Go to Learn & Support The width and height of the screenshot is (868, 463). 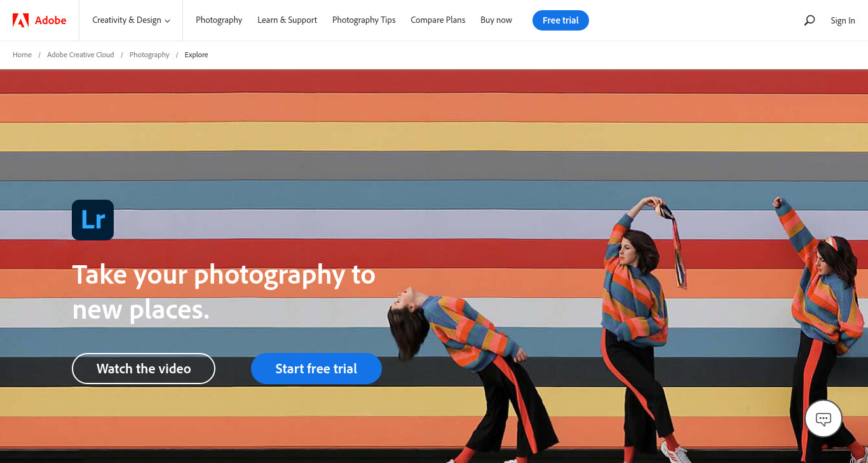[x=287, y=20]
